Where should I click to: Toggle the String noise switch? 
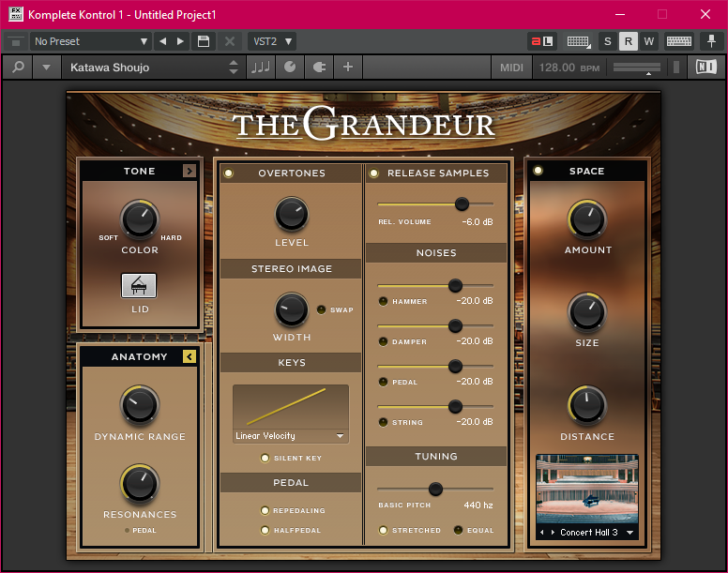coord(383,422)
